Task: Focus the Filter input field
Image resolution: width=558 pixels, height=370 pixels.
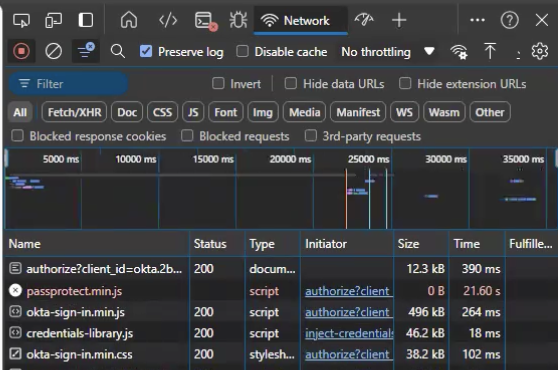Action: [68, 84]
